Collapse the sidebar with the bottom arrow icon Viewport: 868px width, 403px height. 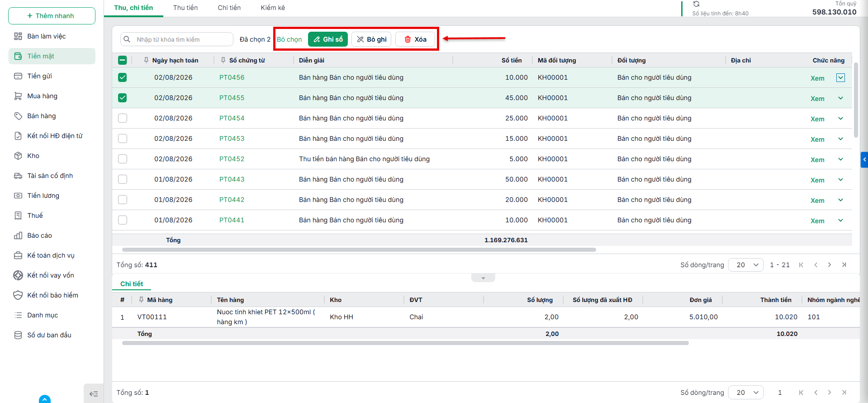coord(94,394)
